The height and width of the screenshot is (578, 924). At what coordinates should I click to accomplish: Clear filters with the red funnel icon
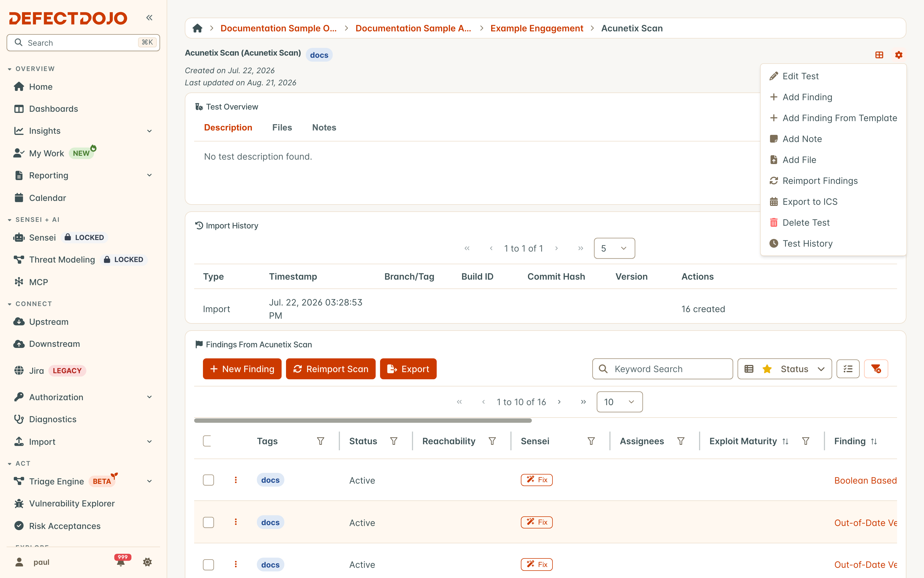[x=876, y=369]
